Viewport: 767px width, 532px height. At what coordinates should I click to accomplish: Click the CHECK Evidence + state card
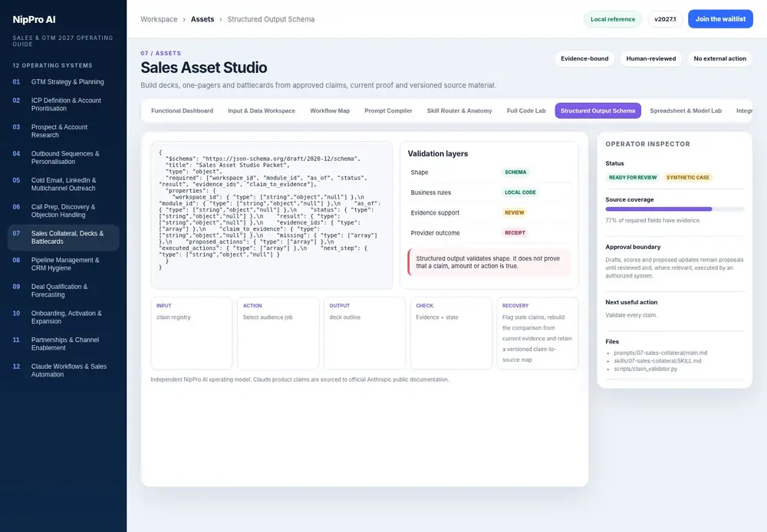pyautogui.click(x=451, y=333)
